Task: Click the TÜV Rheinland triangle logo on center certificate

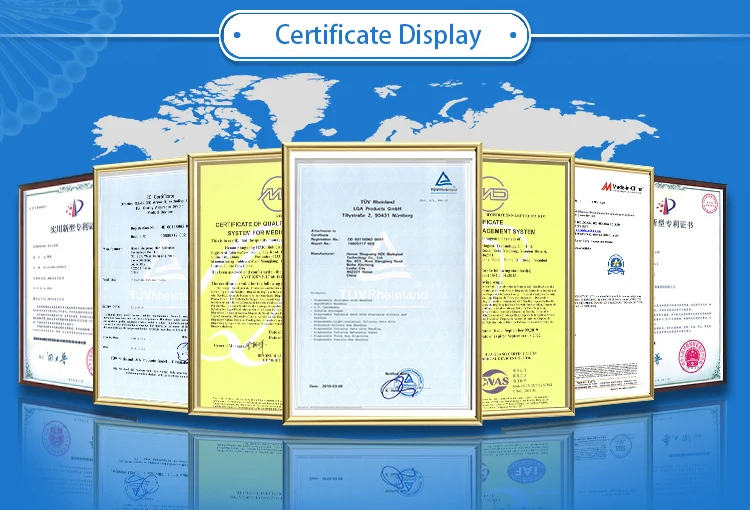Action: pos(441,179)
